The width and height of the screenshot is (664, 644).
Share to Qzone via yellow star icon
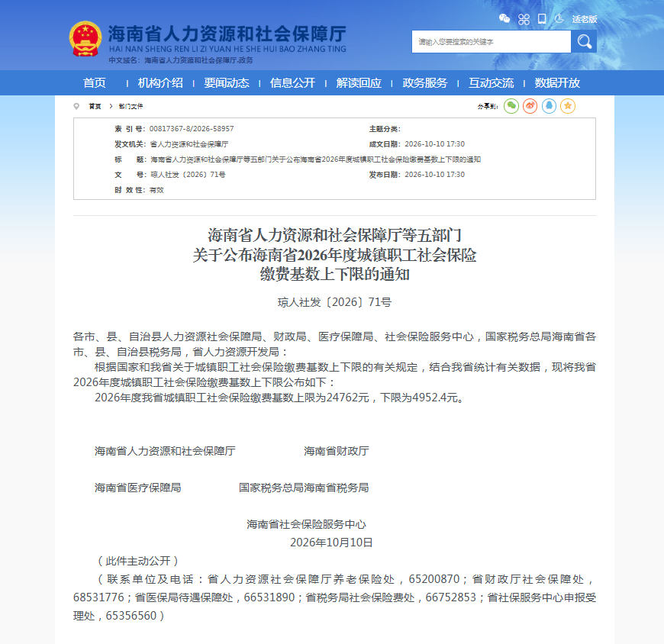click(568, 106)
